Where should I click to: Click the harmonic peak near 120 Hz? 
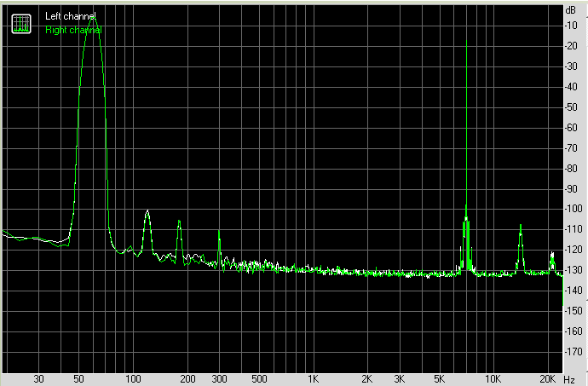click(147, 211)
